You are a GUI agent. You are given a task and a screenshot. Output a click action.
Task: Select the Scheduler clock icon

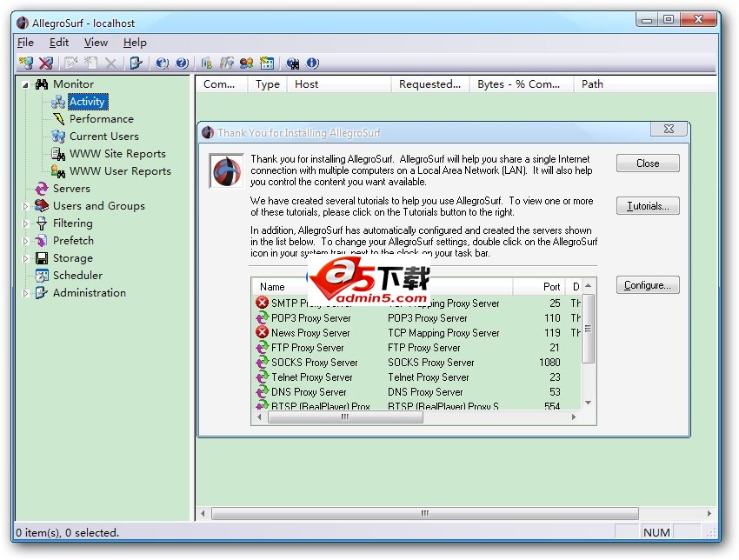pyautogui.click(x=43, y=276)
